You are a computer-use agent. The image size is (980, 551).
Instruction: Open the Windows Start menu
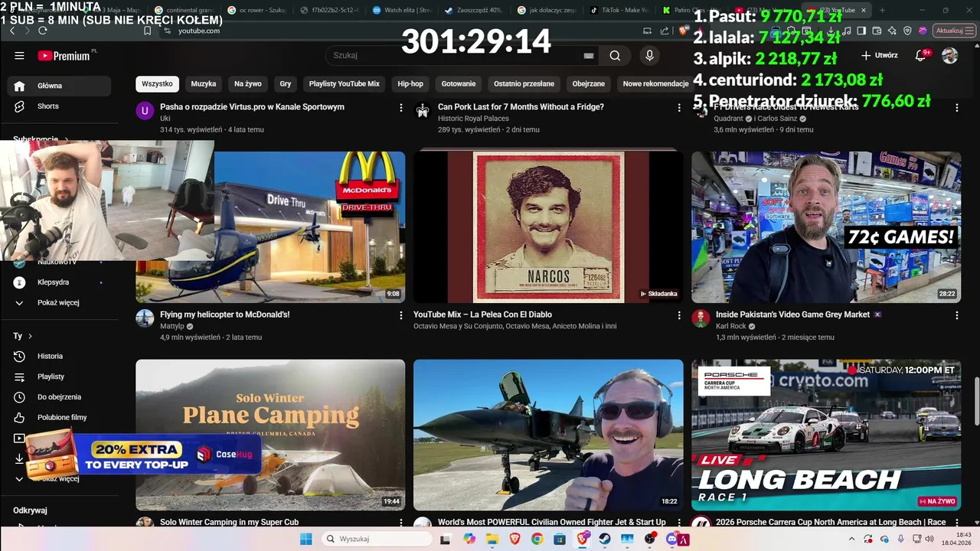click(306, 539)
